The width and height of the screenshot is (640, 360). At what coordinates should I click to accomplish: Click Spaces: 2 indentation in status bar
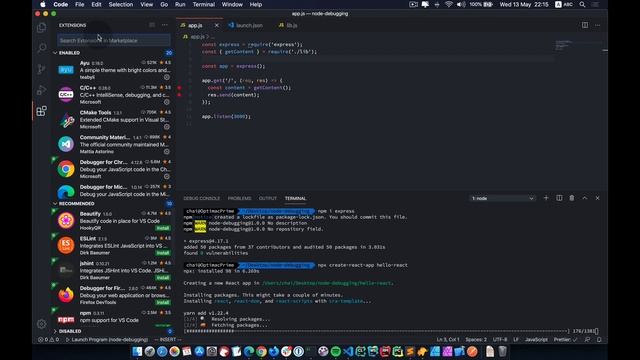click(x=476, y=340)
